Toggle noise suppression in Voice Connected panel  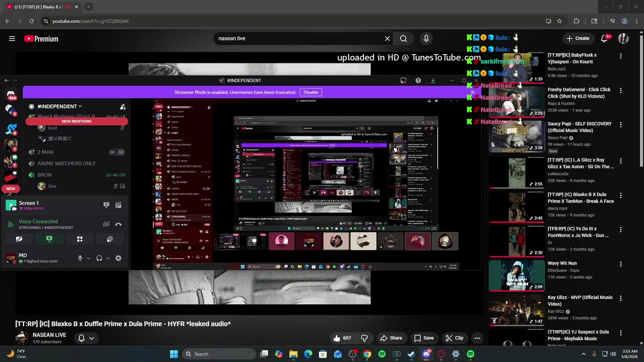[106, 224]
